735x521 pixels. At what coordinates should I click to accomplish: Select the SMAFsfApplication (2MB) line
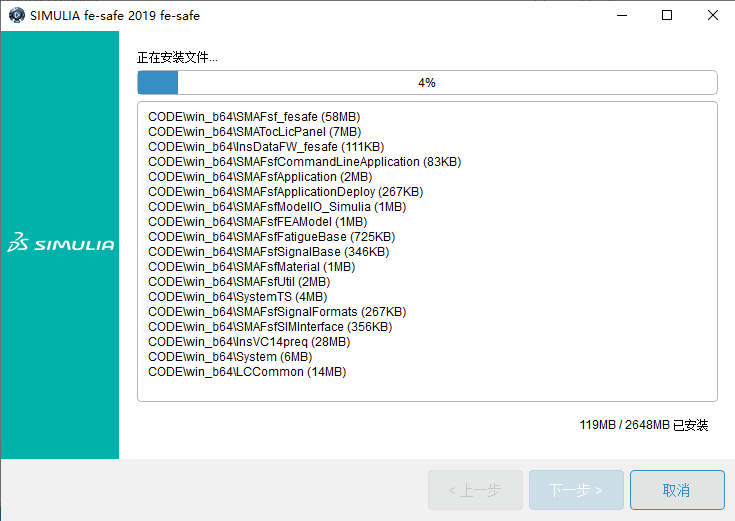tap(260, 177)
